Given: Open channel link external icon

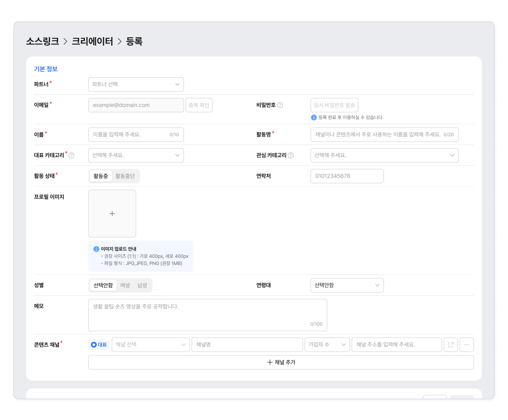Looking at the screenshot, I should (451, 345).
